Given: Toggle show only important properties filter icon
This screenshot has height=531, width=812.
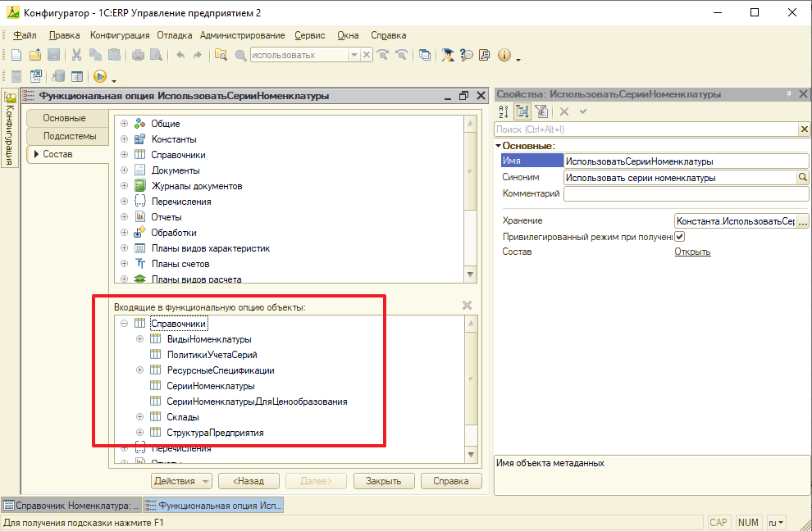Looking at the screenshot, I should (541, 111).
